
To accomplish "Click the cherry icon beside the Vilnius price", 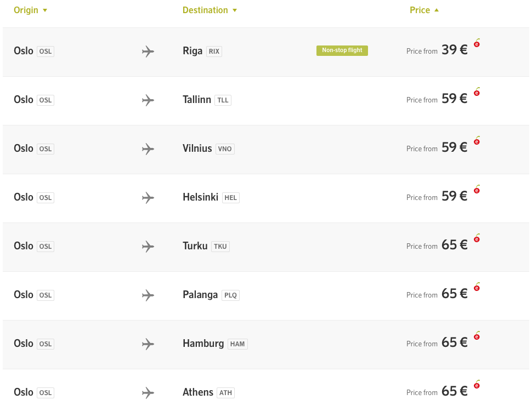I will pyautogui.click(x=477, y=141).
